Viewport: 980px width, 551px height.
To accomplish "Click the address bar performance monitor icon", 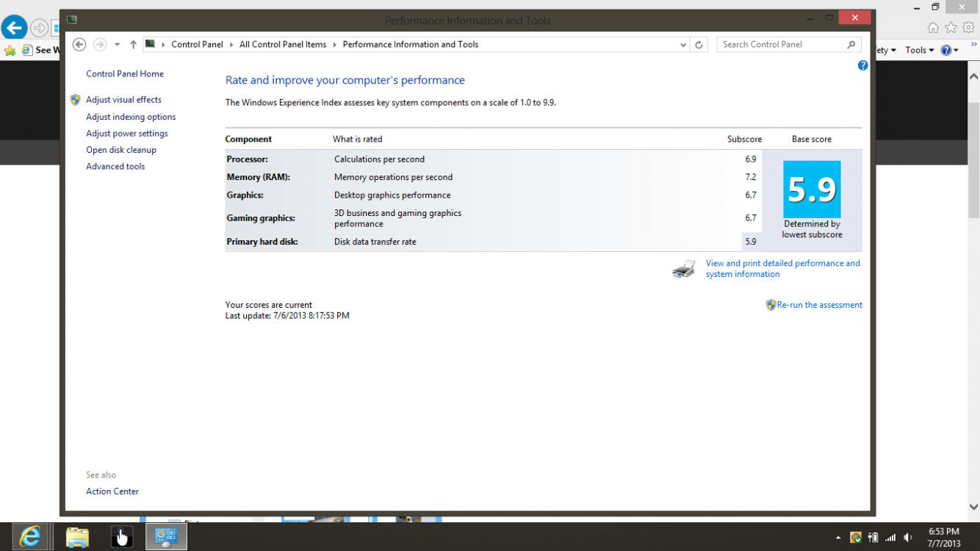I will click(151, 44).
